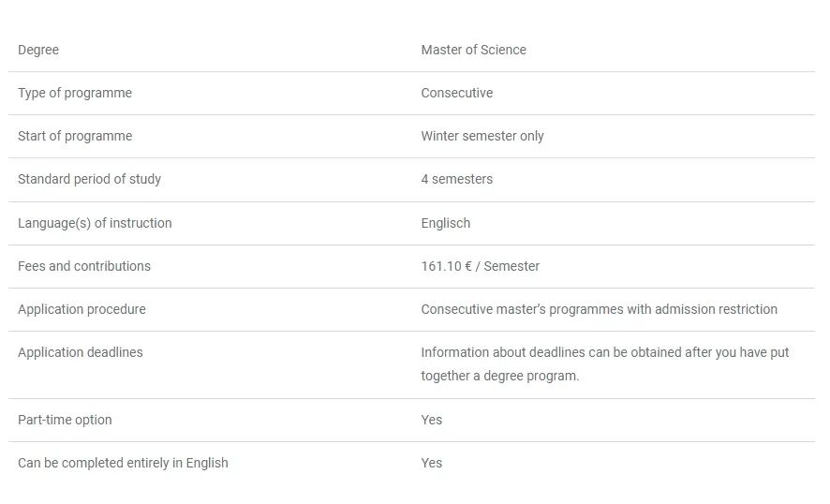Viewport: 830px width, 504px height.
Task: Select 'Yes' beside 'Can be completed entirely in English'
Action: point(432,463)
